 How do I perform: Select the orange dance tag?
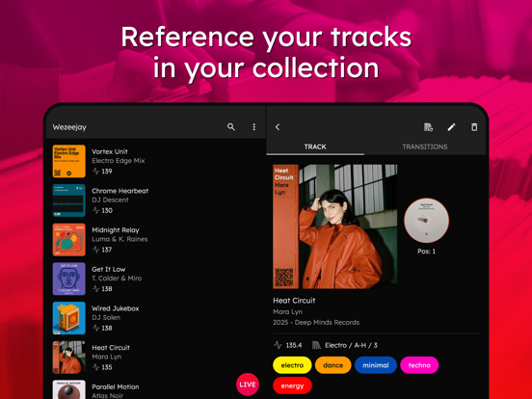[x=332, y=365]
